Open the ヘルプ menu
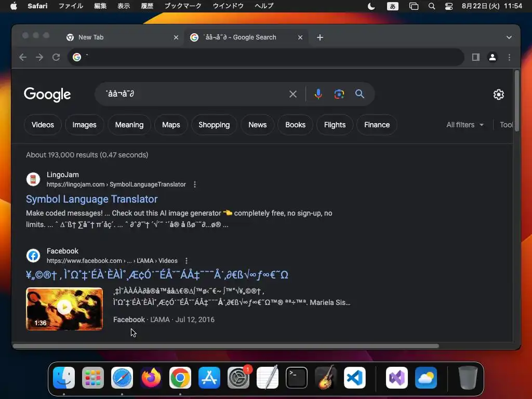The height and width of the screenshot is (399, 532). [263, 6]
